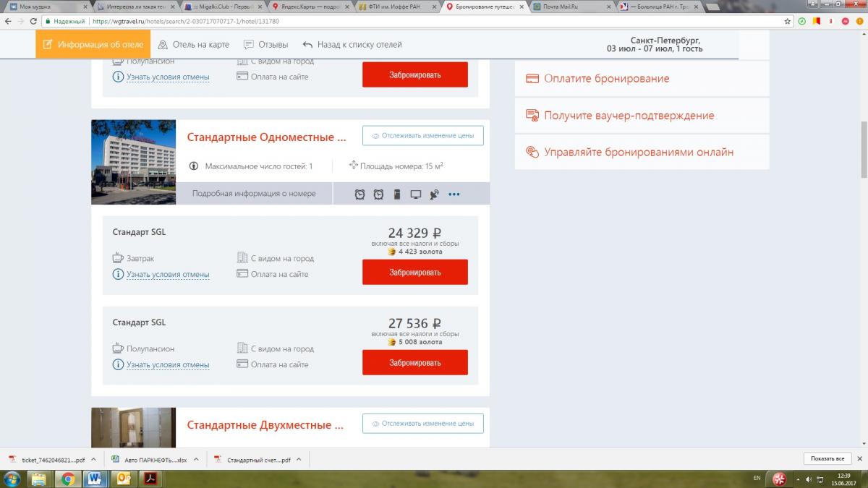Image resolution: width=868 pixels, height=488 pixels.
Task: Go back with the browser back arrow
Action: tap(7, 22)
